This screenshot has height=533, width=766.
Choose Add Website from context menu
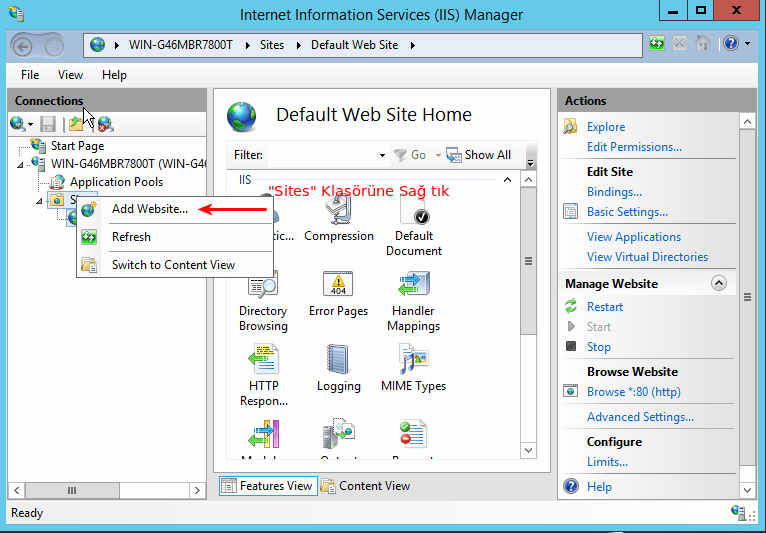(x=175, y=209)
